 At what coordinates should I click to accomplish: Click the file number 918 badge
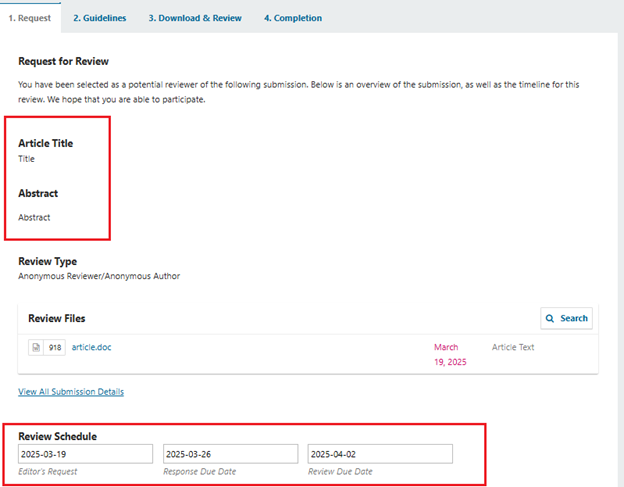tap(55, 348)
